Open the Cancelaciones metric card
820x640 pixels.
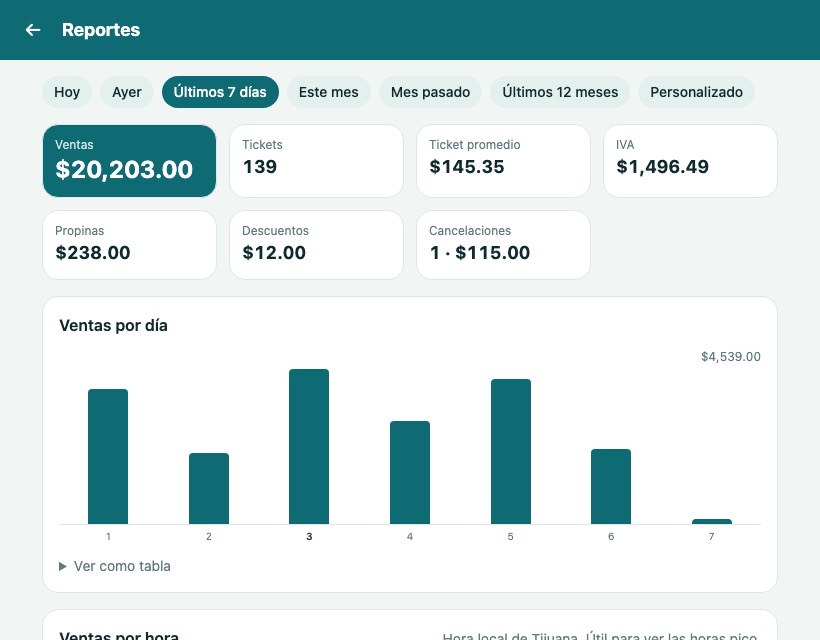pos(503,245)
